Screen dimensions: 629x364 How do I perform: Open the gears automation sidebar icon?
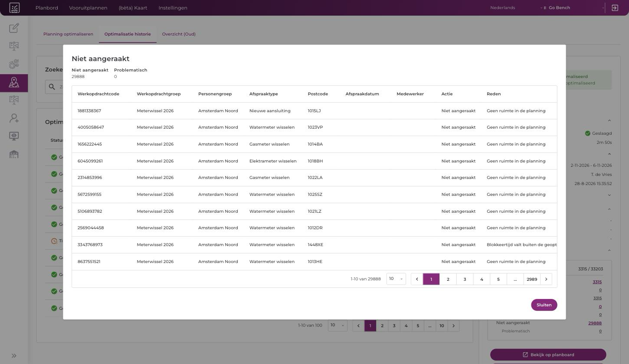coord(14,64)
